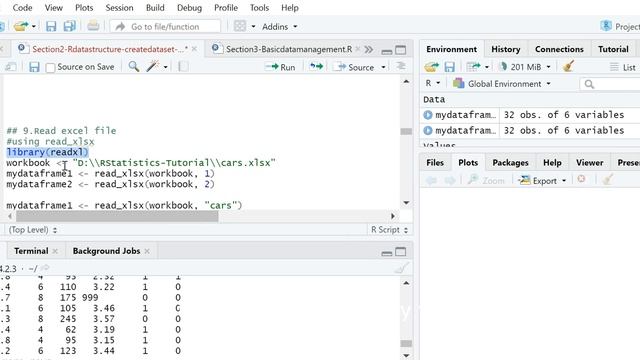The width and height of the screenshot is (640, 360).
Task: Run the selected line with Run button
Action: pyautogui.click(x=280, y=67)
